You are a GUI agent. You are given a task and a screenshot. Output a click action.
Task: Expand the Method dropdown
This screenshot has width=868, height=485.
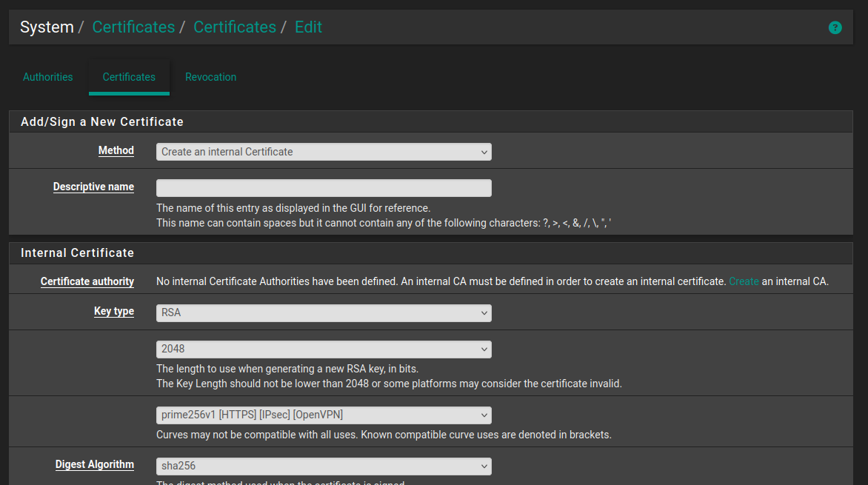pyautogui.click(x=324, y=152)
